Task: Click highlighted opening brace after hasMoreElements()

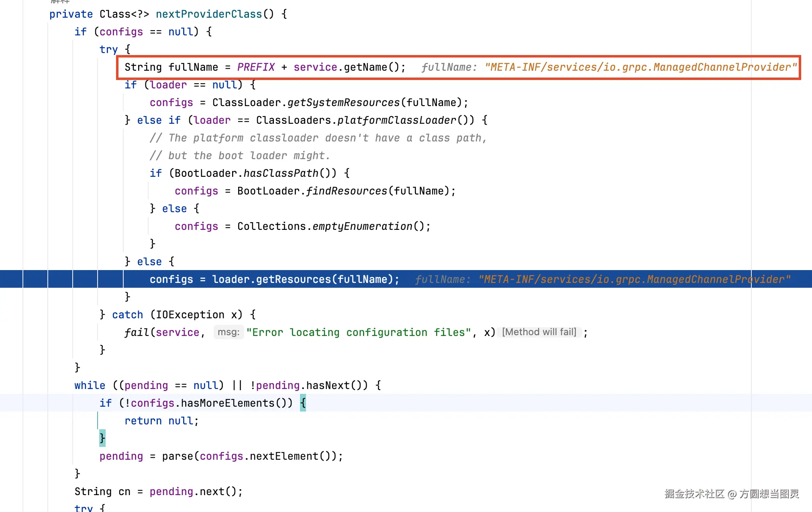Action: [303, 403]
